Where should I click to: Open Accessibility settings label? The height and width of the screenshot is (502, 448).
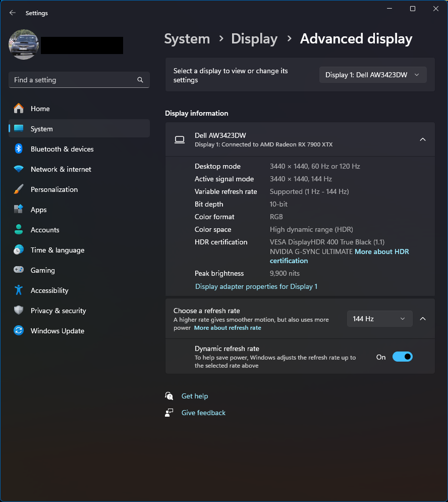pyautogui.click(x=49, y=290)
